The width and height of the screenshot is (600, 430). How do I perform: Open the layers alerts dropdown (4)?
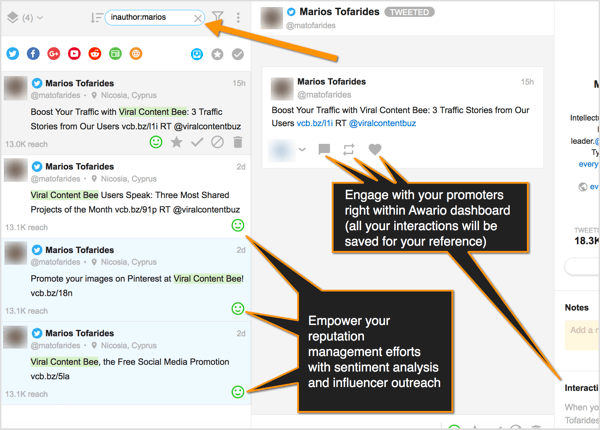pos(25,18)
